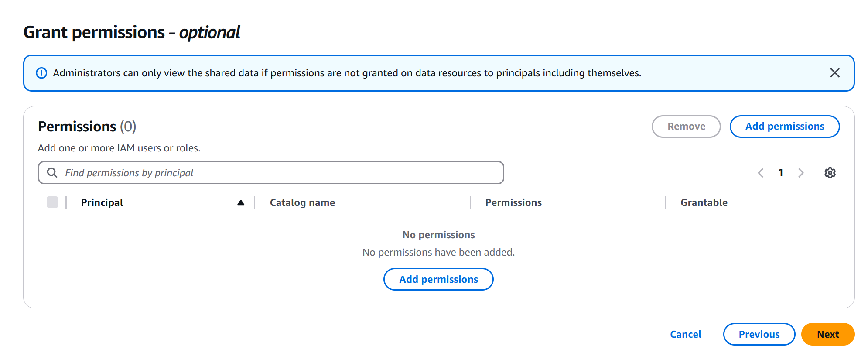868x363 pixels.
Task: Proceed with the orange Next button
Action: 827,334
